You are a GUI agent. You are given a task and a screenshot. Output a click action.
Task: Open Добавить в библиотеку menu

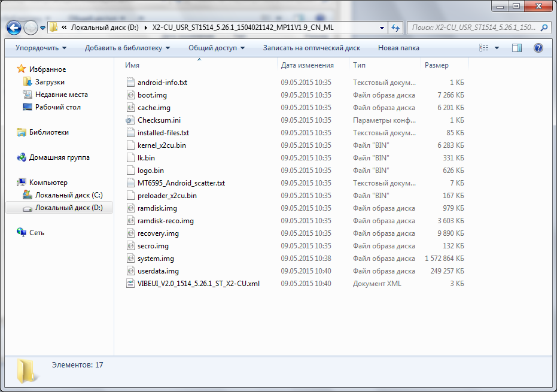tap(127, 48)
